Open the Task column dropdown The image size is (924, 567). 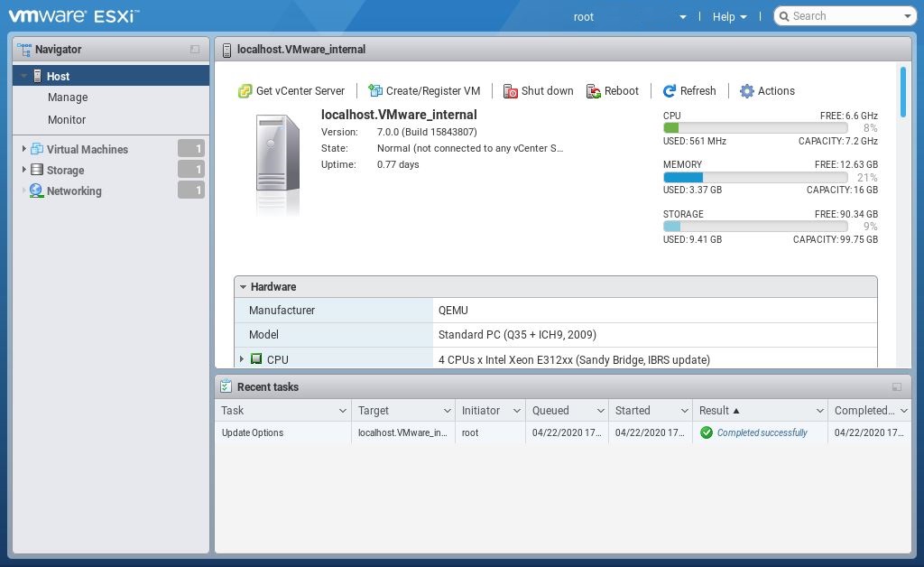(342, 411)
